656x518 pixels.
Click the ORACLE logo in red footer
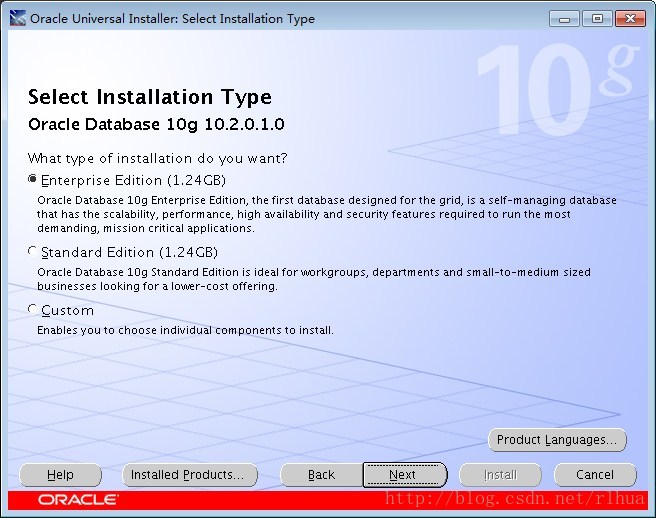click(x=78, y=500)
